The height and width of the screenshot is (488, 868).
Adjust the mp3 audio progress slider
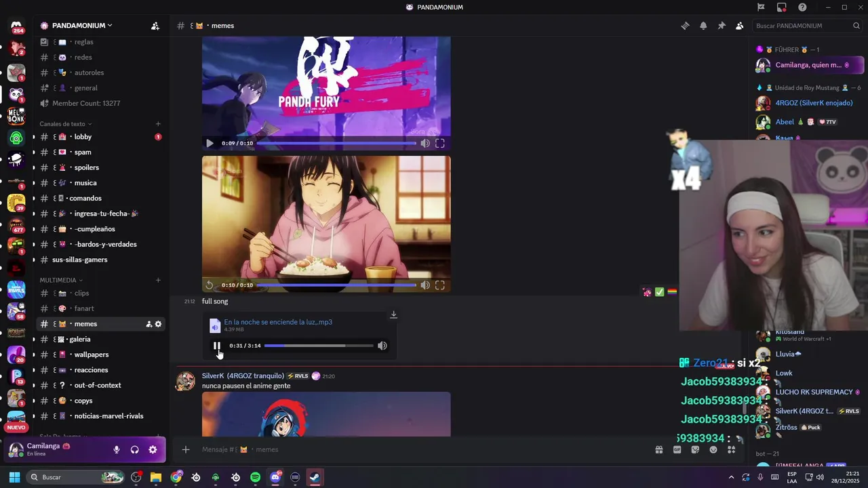(x=319, y=346)
